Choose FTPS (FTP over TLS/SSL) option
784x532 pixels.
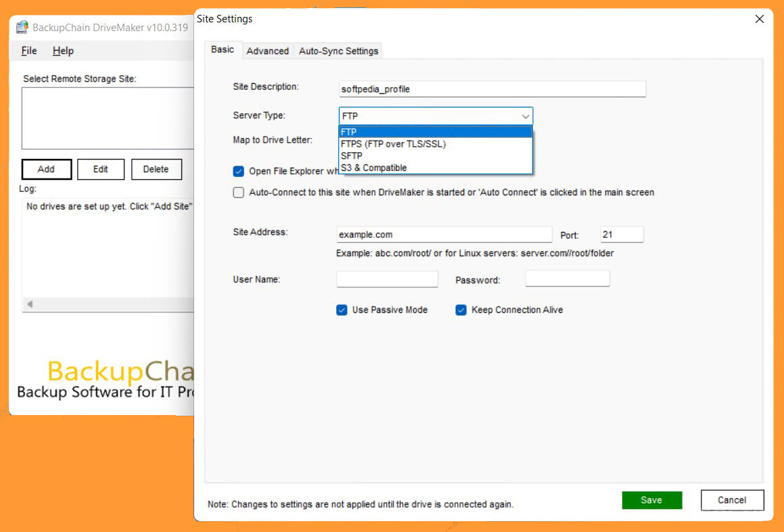pyautogui.click(x=436, y=144)
